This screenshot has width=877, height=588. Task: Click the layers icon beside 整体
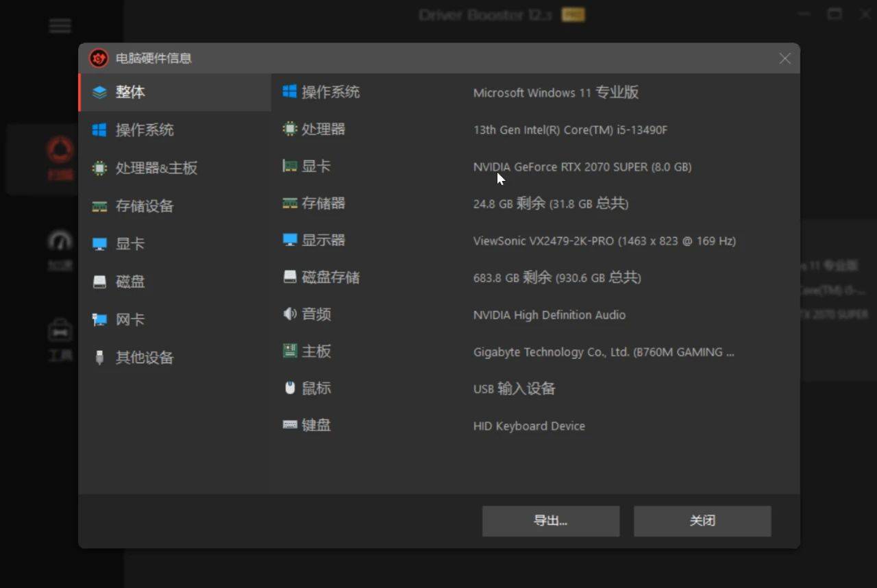click(99, 92)
